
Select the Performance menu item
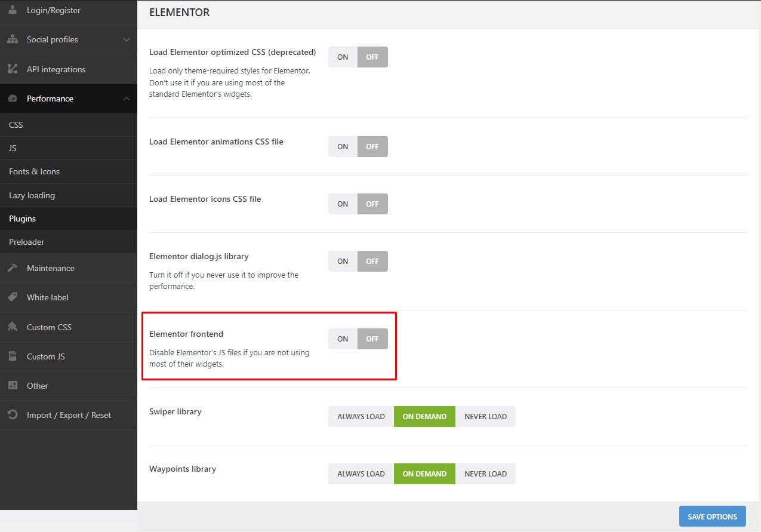pos(69,99)
